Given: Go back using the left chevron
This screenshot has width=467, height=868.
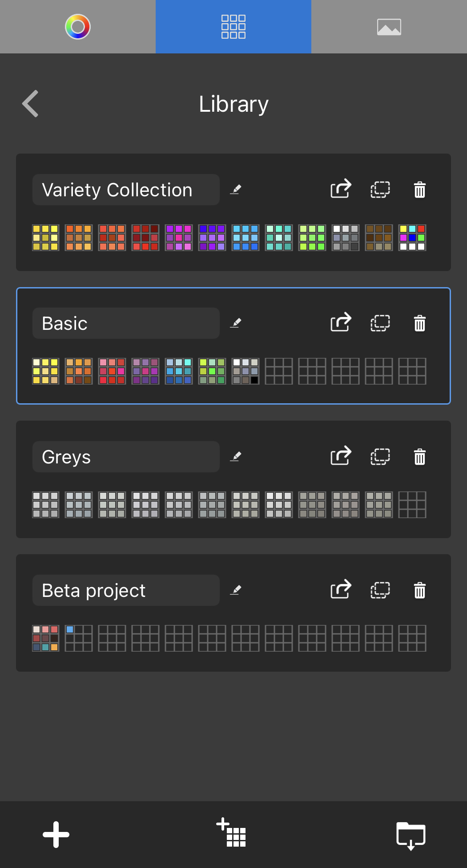Looking at the screenshot, I should coord(30,104).
